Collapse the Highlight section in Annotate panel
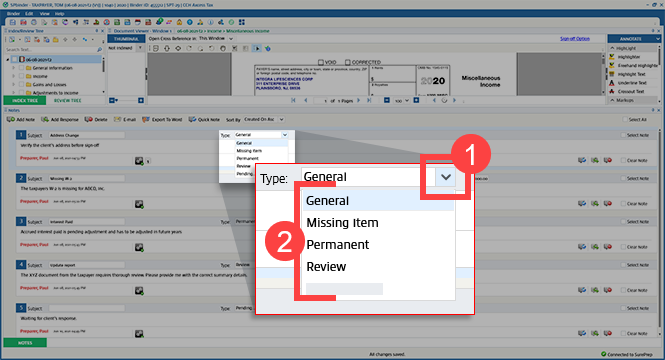 612,48
